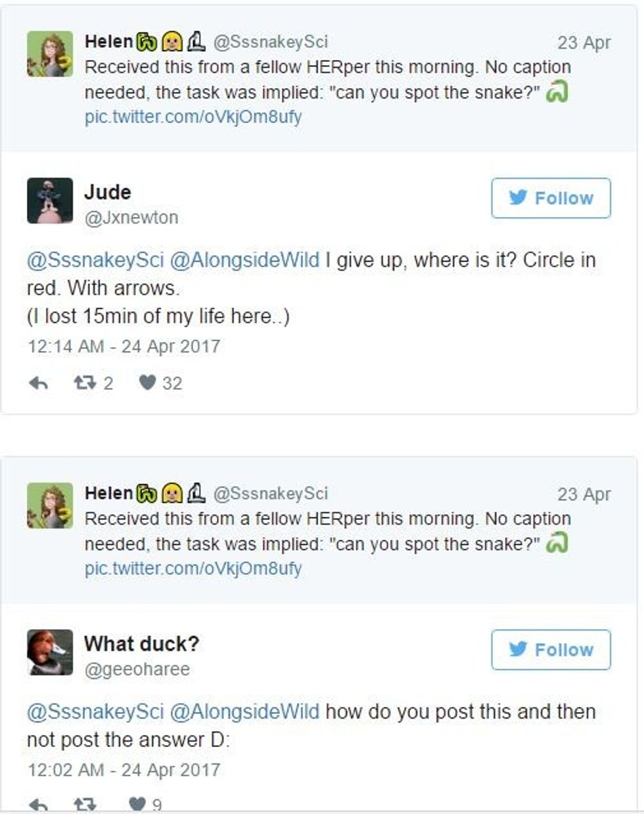Follow the What duck? account
The image size is (644, 814).
pos(551,650)
